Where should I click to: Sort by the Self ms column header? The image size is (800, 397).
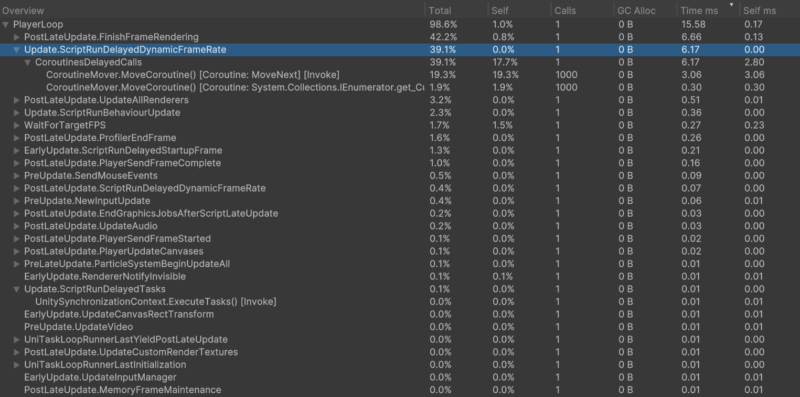coord(770,10)
